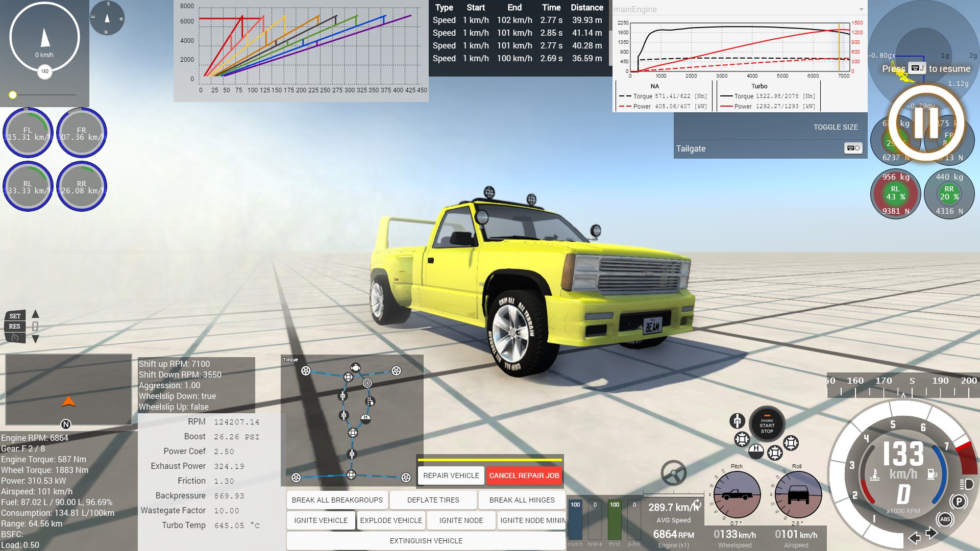Image resolution: width=980 pixels, height=551 pixels.
Task: Click the keyboard J key icon to resume
Action: pyautogui.click(x=917, y=68)
